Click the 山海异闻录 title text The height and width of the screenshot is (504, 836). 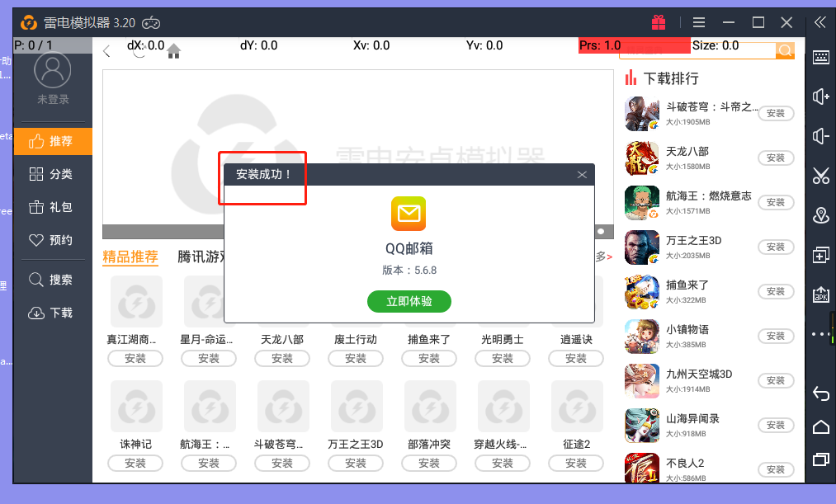(x=692, y=419)
